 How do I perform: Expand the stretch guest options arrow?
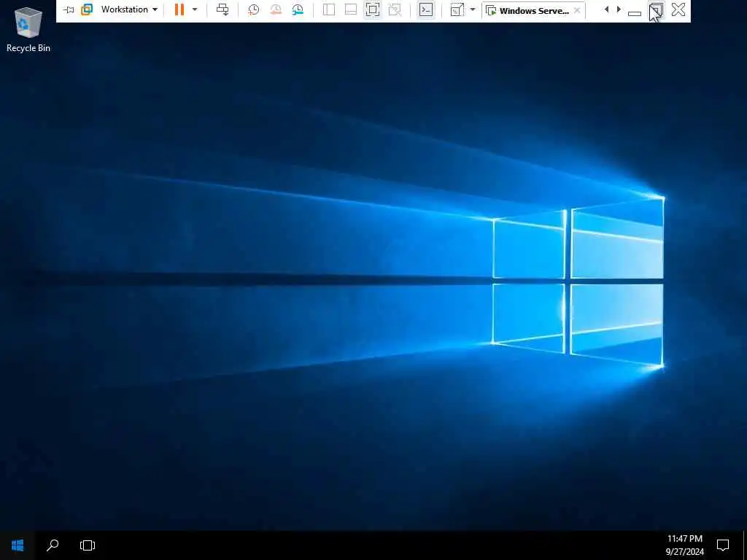(473, 9)
